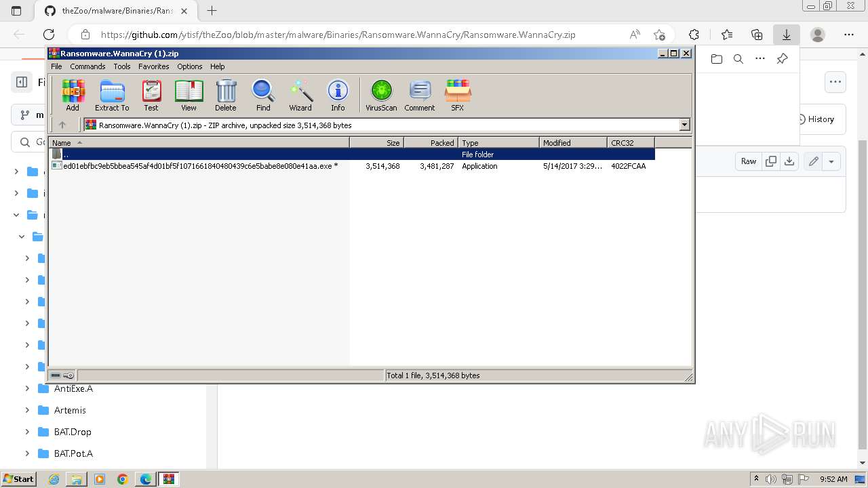
Task: Click the Edge browser refresh icon
Action: 49,35
